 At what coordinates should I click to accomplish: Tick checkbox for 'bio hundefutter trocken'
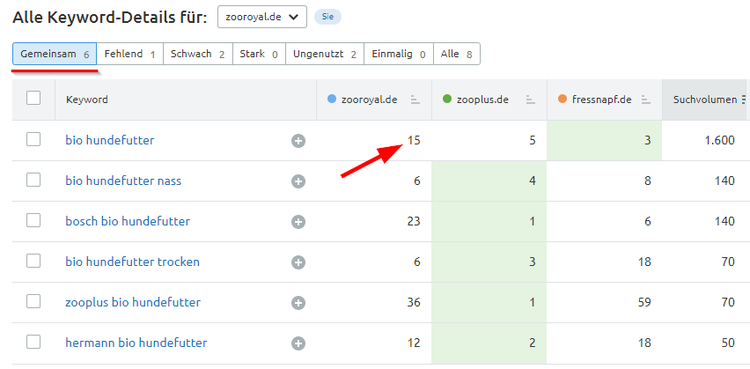pos(33,261)
